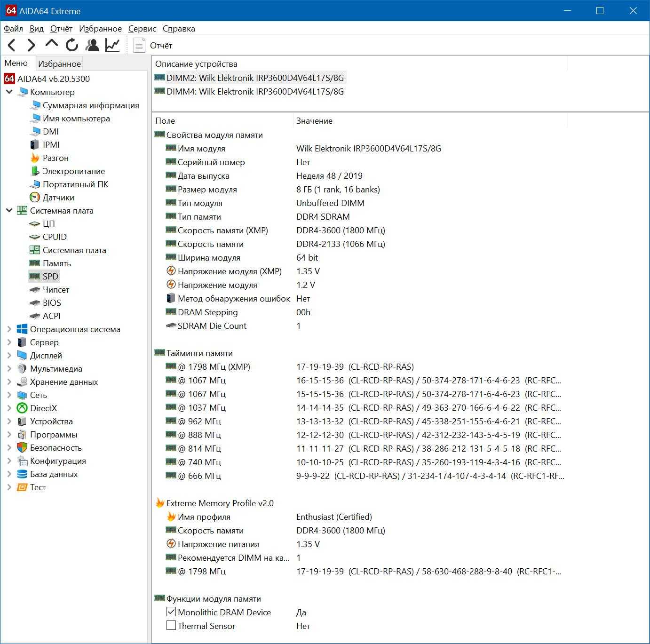Refresh the page using the circular arrow icon
The height and width of the screenshot is (644, 650).
(72, 45)
